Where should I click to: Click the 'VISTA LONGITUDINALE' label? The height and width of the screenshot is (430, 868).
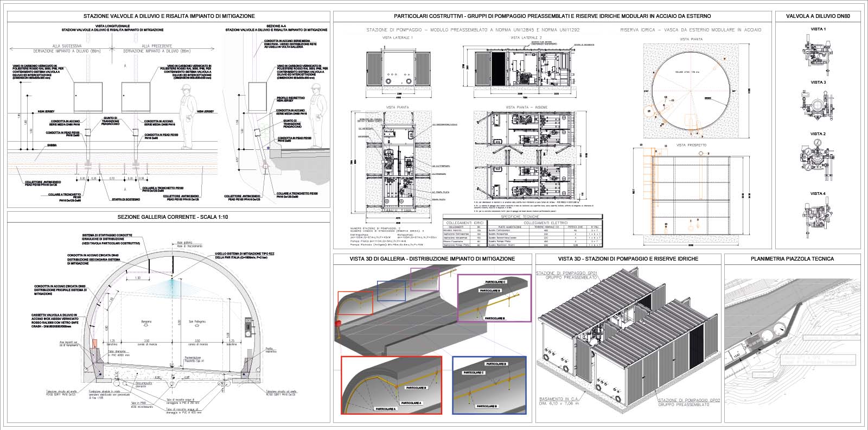(x=112, y=26)
